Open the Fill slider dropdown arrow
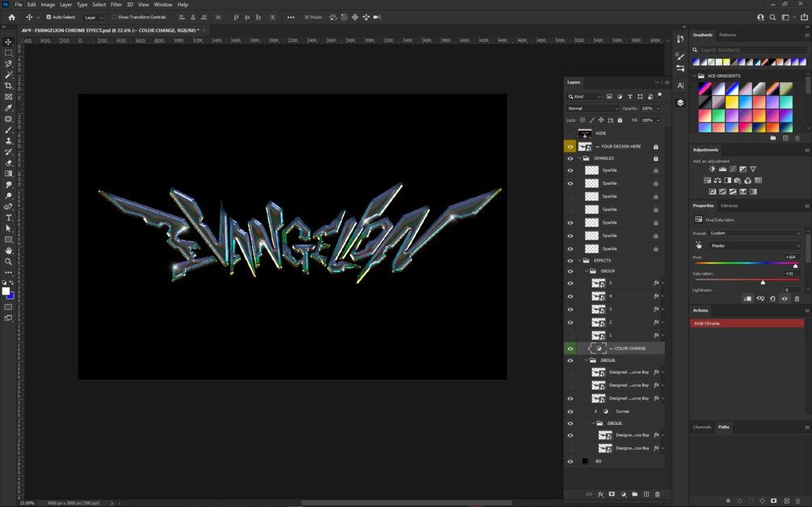Screen dimensions: 812x507 pyautogui.click(x=658, y=120)
